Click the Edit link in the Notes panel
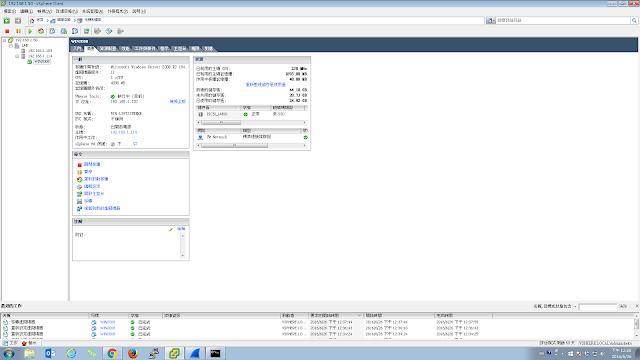Screen dimensions: 640x360 click(x=181, y=229)
